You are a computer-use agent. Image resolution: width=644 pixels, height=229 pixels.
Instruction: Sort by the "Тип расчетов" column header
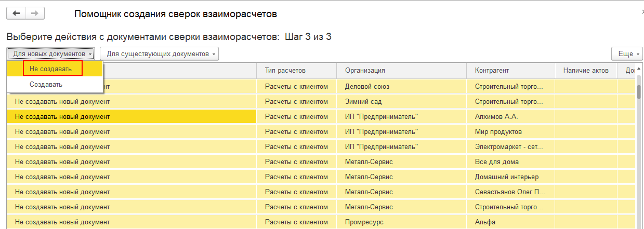[x=285, y=71]
